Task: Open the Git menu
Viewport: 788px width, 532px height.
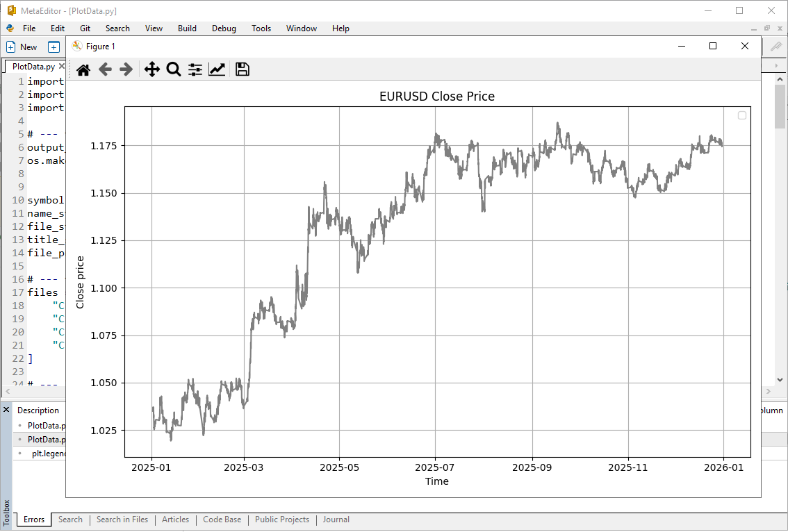Action: pyautogui.click(x=85, y=28)
